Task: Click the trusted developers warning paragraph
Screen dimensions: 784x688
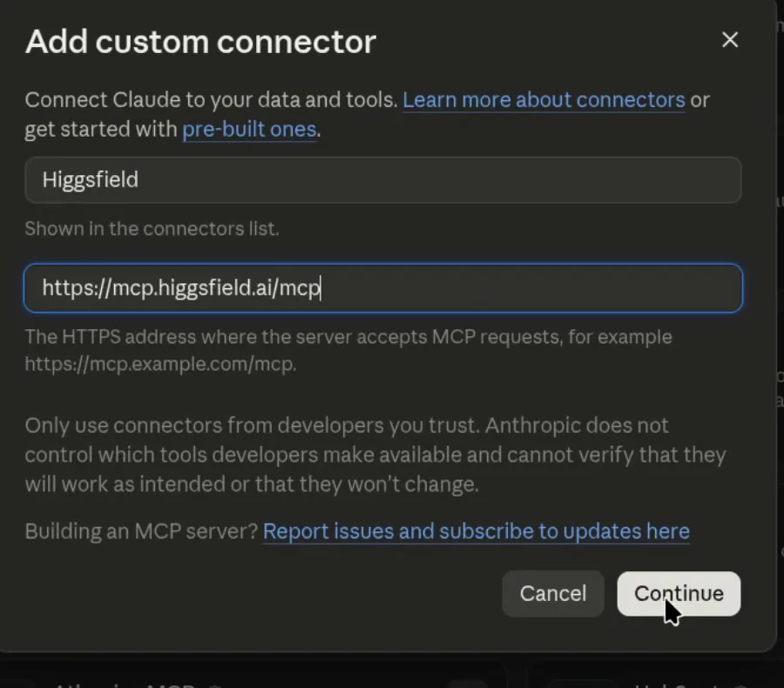Action: (375, 455)
